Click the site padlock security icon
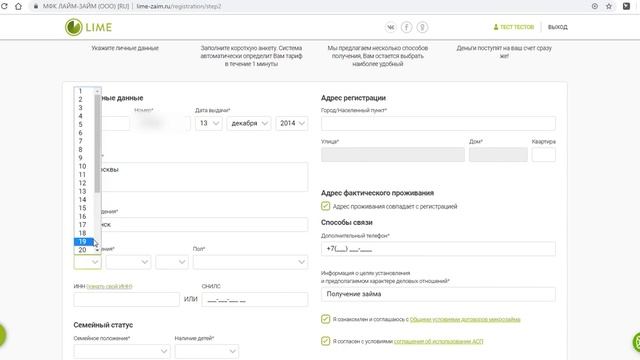This screenshot has height=360, width=640. 36,6
